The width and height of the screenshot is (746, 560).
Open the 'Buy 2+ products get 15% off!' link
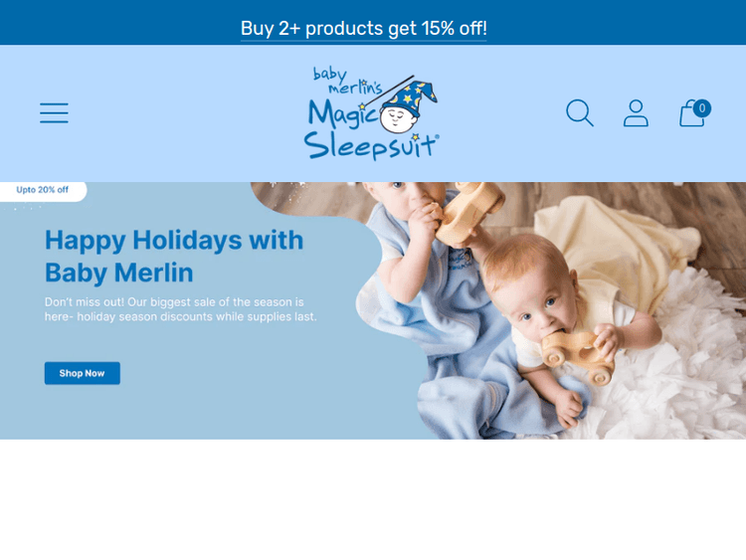point(363,29)
